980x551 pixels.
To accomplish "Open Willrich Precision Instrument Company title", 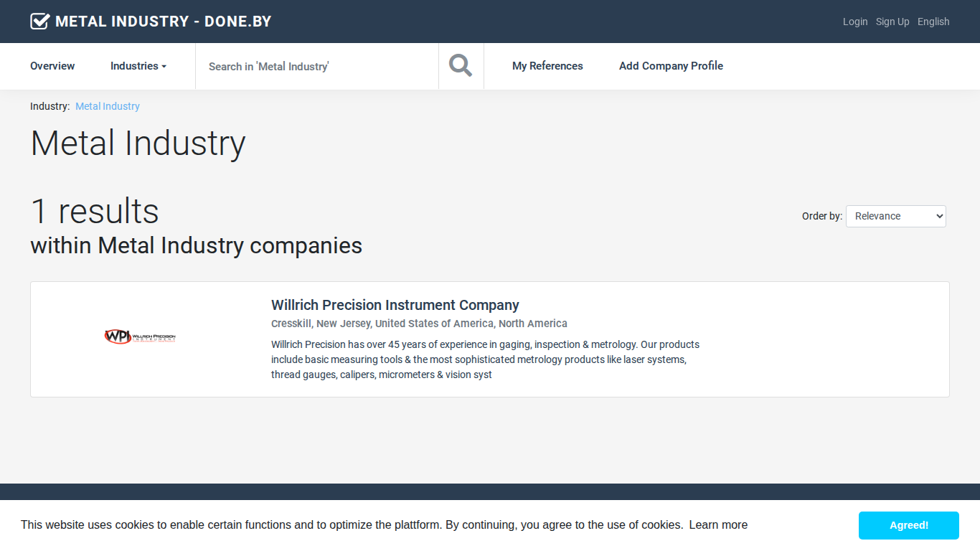I will (395, 305).
